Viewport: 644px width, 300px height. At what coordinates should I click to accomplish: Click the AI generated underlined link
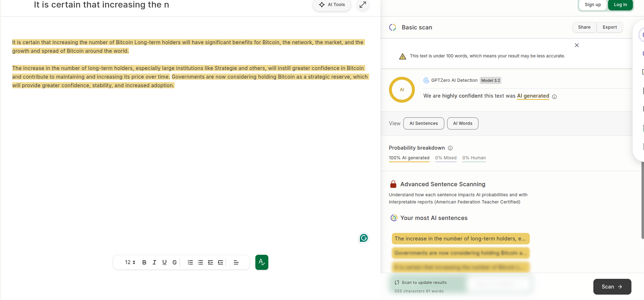533,96
